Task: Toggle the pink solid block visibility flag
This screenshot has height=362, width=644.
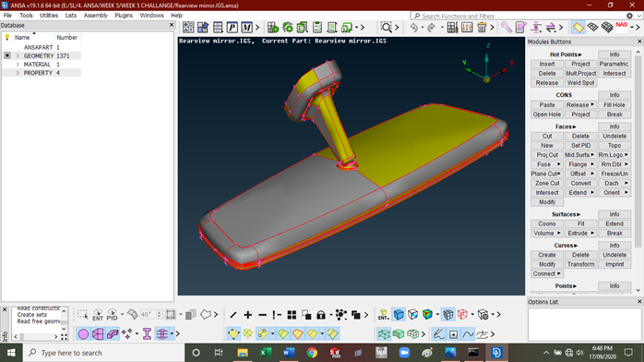Action: pos(113,334)
